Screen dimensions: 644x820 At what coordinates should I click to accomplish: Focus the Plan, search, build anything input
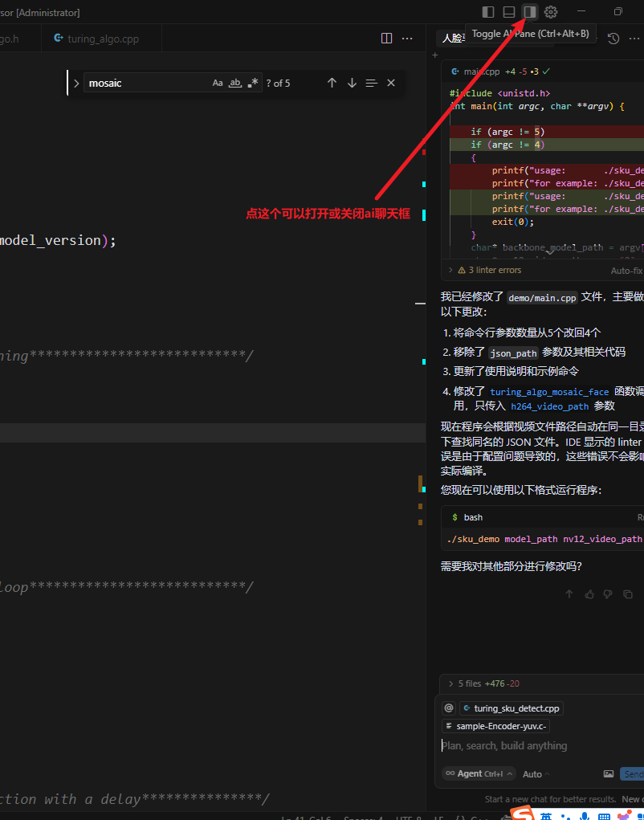[541, 746]
